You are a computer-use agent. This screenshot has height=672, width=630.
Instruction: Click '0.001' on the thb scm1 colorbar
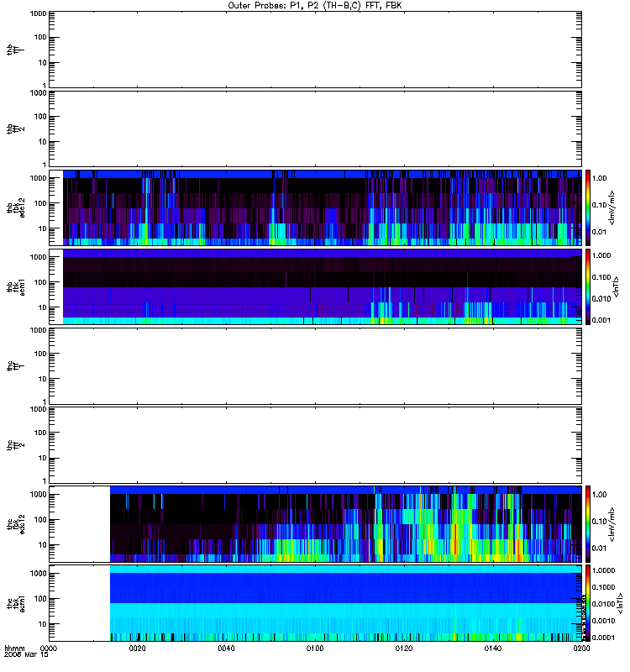pos(601,320)
